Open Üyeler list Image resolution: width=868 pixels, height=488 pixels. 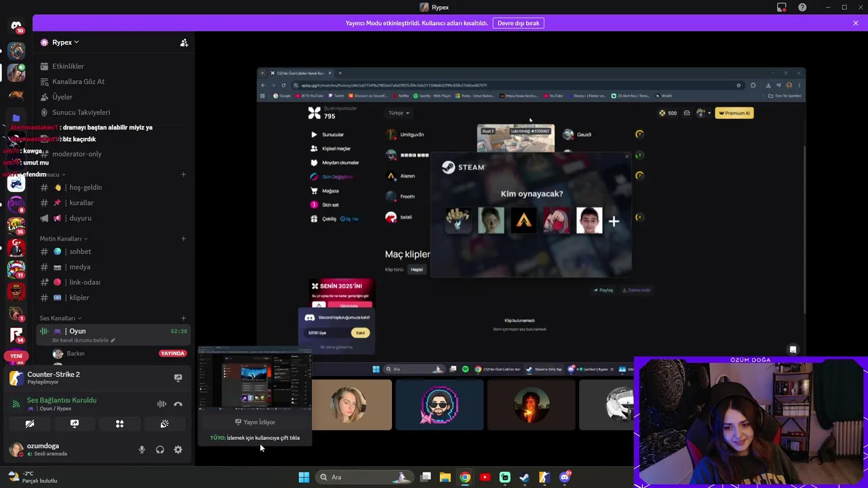(62, 97)
